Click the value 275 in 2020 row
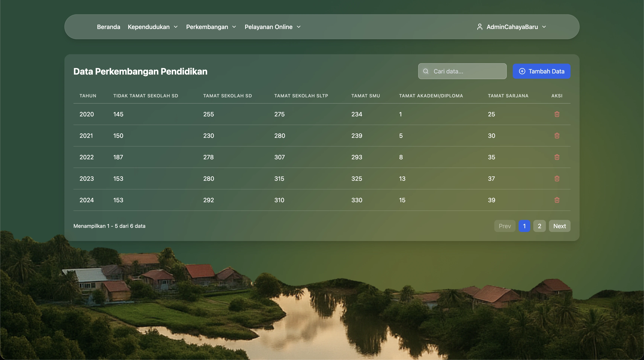Image resolution: width=644 pixels, height=360 pixels. pos(279,114)
